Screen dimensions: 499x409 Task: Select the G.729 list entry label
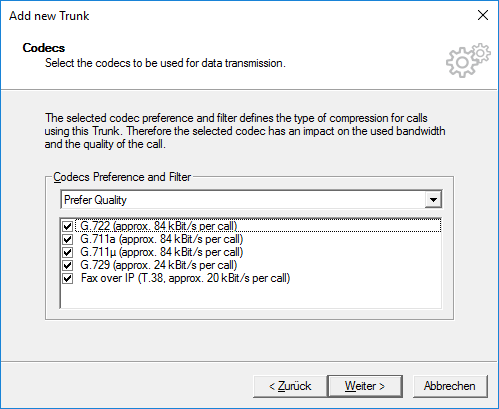(x=159, y=265)
